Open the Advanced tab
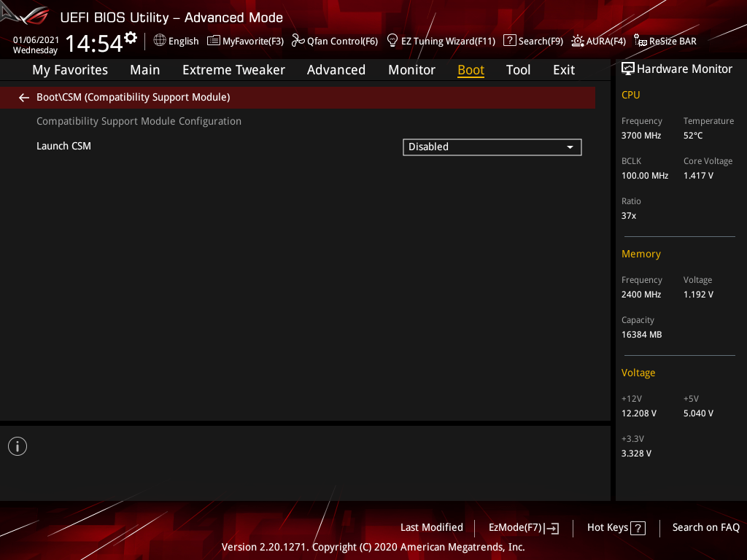 (336, 70)
